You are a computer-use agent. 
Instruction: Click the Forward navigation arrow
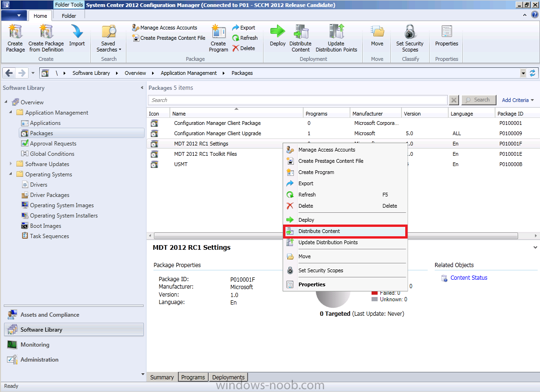22,73
